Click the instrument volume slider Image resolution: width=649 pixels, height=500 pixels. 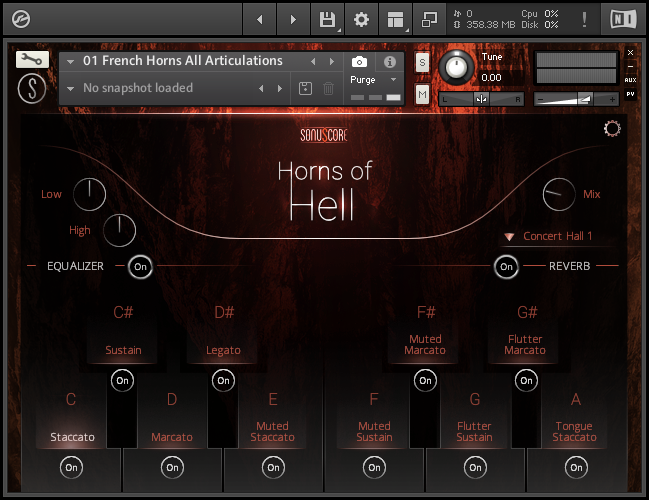[577, 99]
